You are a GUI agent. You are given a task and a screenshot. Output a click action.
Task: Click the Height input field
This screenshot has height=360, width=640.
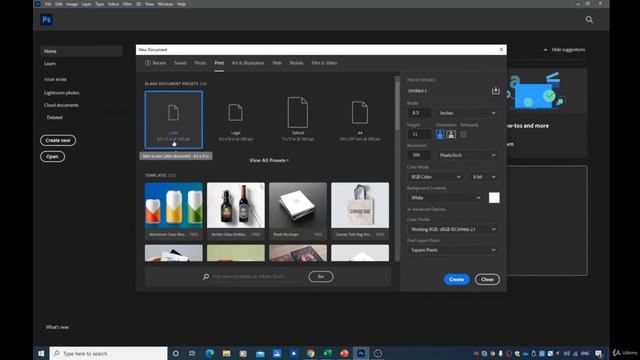[419, 134]
